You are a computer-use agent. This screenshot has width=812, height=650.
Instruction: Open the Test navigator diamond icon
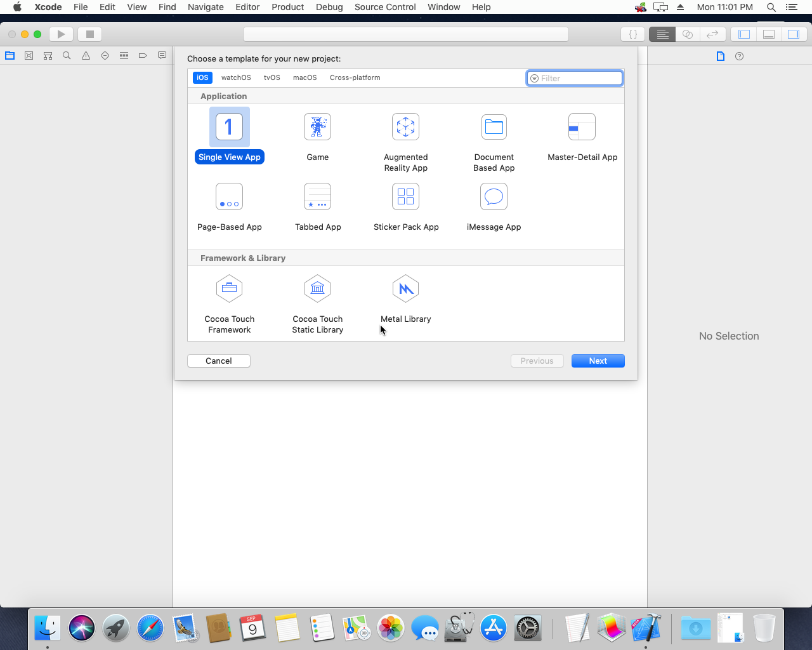[x=105, y=56]
